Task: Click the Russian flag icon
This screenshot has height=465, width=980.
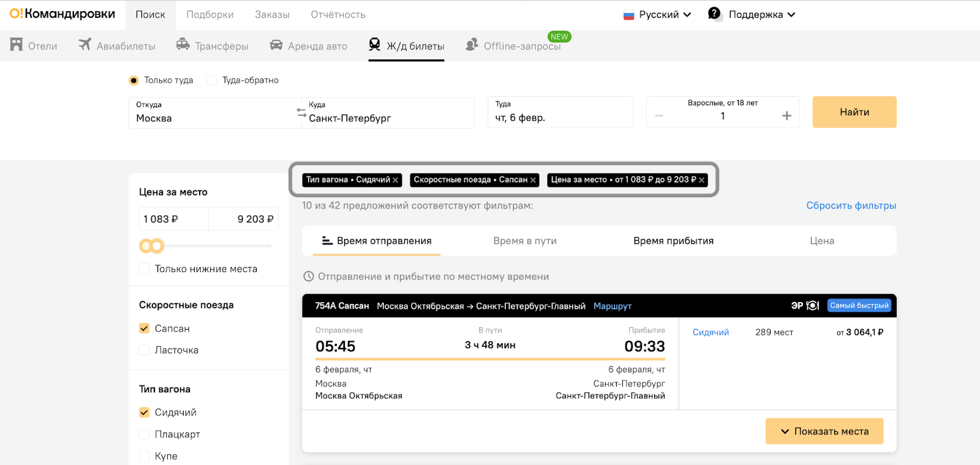Action: (628, 15)
